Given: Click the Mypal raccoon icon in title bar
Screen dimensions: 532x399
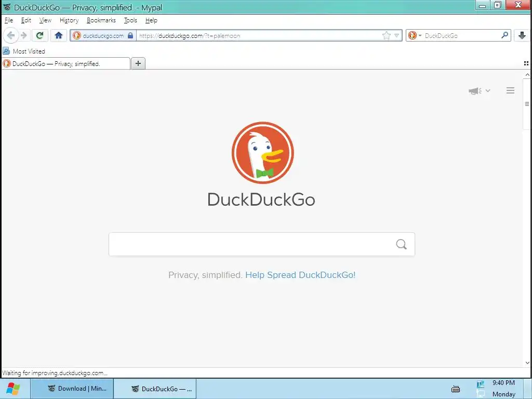Looking at the screenshot, I should (x=6, y=7).
